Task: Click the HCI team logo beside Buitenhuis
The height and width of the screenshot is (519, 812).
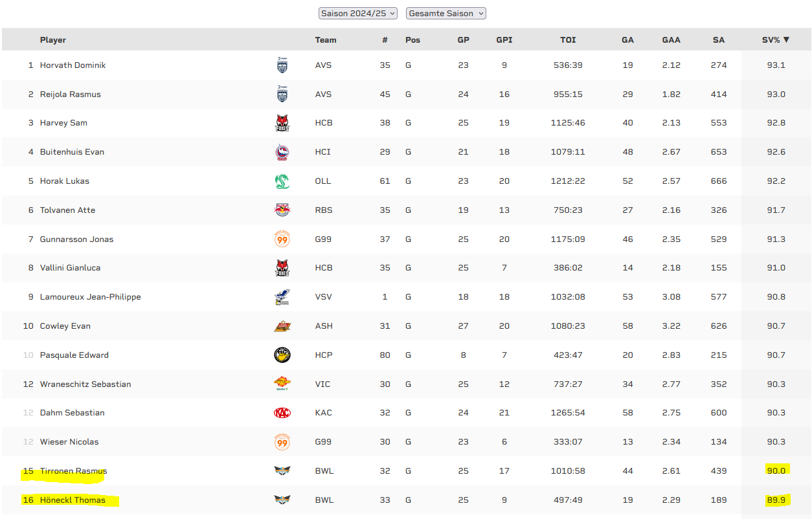Action: click(x=282, y=152)
